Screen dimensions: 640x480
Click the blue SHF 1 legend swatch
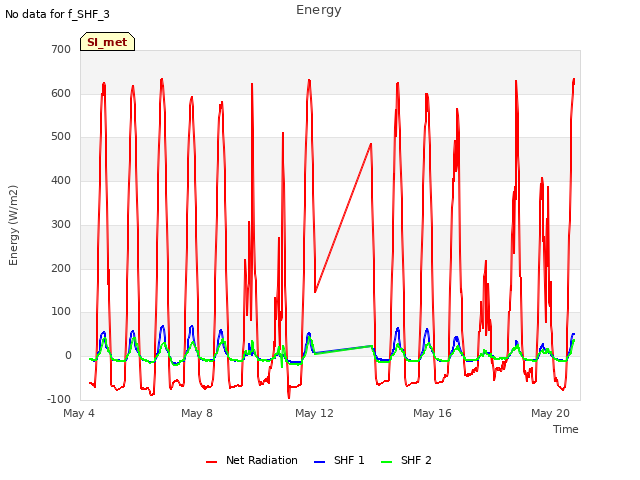tap(319, 462)
